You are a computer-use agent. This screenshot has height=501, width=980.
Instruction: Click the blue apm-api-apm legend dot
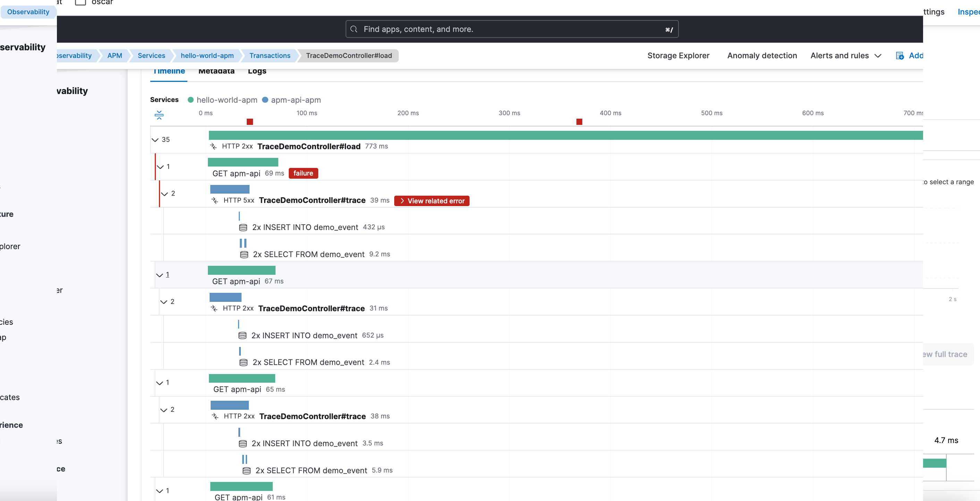(x=265, y=100)
